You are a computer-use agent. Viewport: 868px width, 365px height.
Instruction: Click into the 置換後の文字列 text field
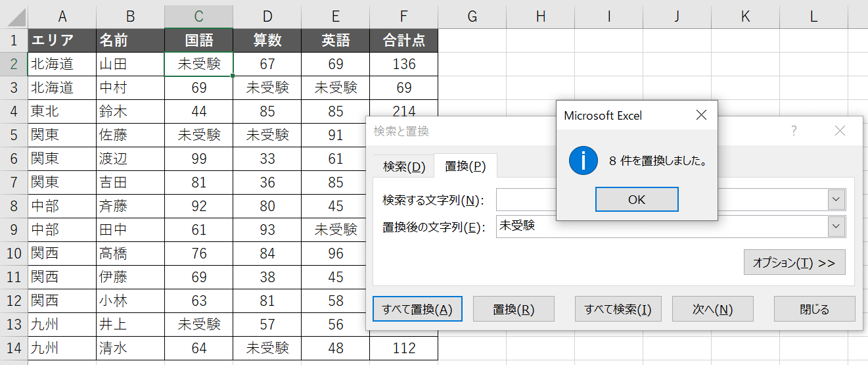[x=657, y=226]
